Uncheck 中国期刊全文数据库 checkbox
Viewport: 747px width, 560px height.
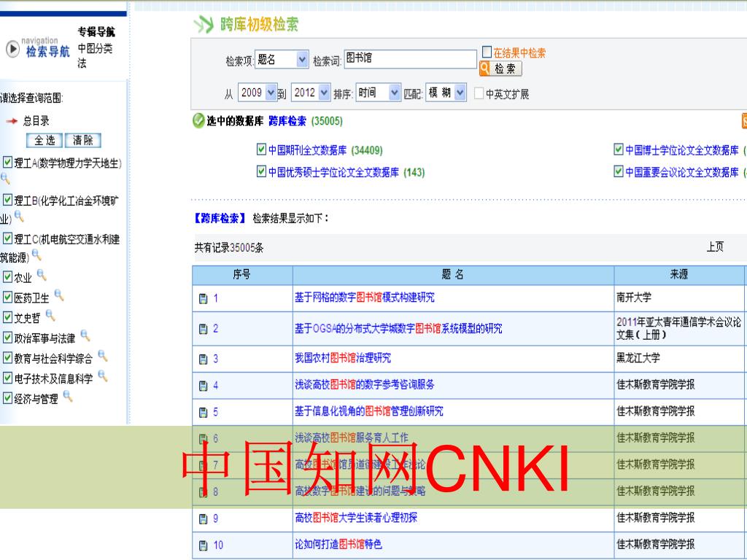click(x=261, y=149)
